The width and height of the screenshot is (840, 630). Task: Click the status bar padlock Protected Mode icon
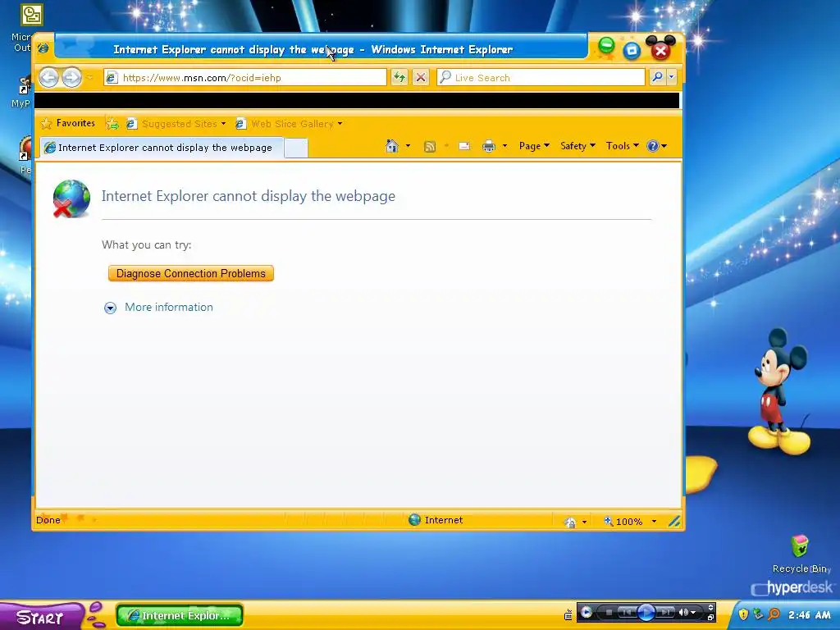coord(571,521)
